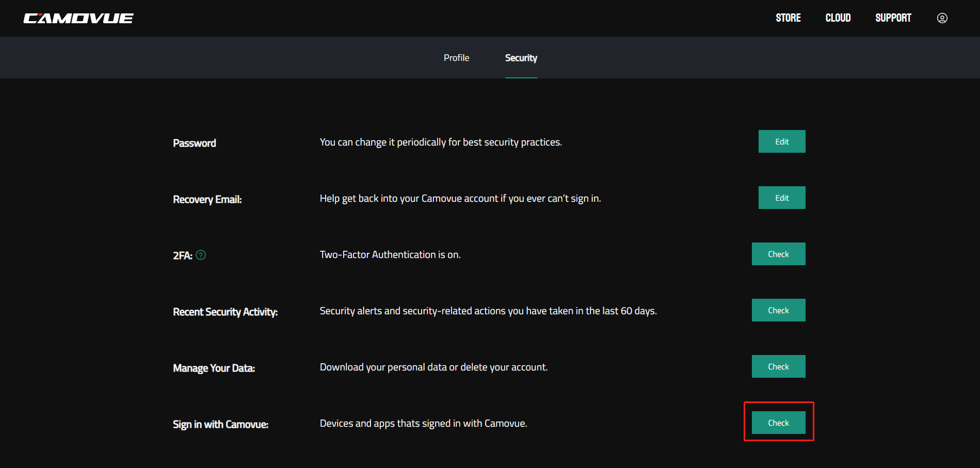Viewport: 980px width, 468px height.
Task: Click the Sign in with Camovue label
Action: point(221,425)
